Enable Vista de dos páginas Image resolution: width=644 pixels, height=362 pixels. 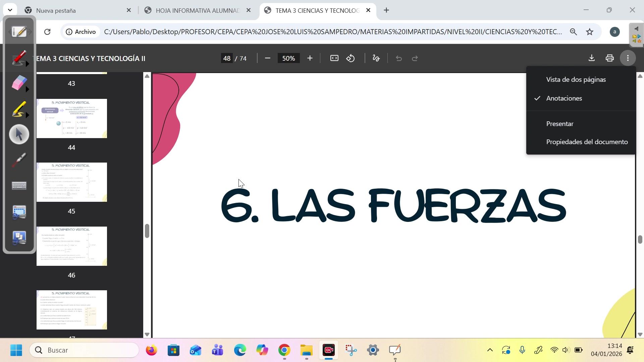[x=576, y=80]
